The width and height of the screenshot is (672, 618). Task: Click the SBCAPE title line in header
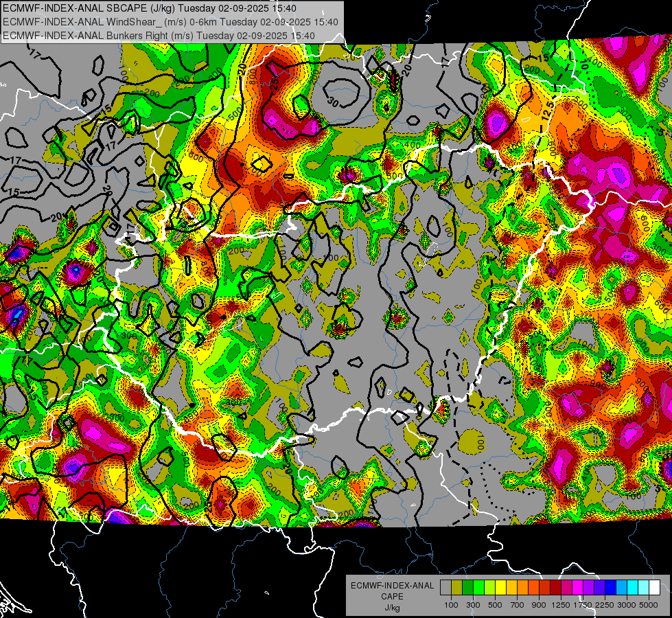coord(150,8)
